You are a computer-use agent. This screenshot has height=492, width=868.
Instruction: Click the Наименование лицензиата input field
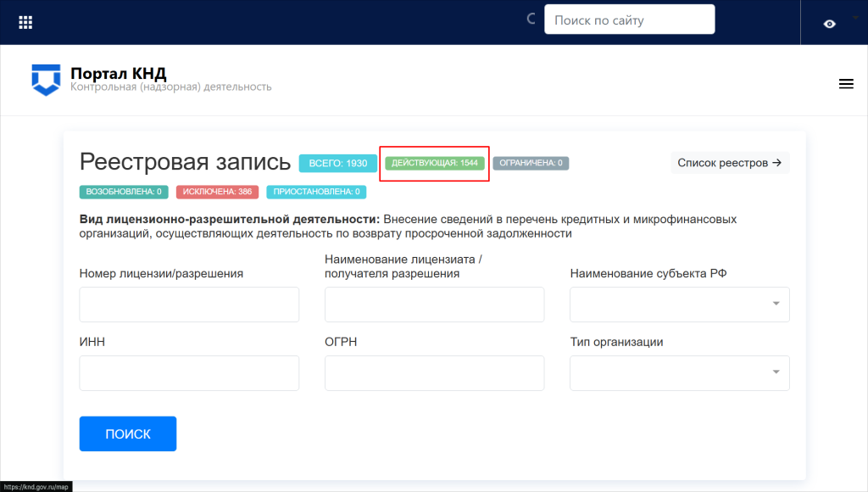pyautogui.click(x=434, y=305)
